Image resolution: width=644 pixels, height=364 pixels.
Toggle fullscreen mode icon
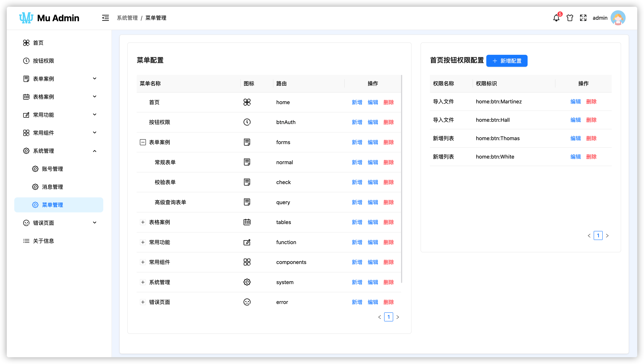(583, 18)
